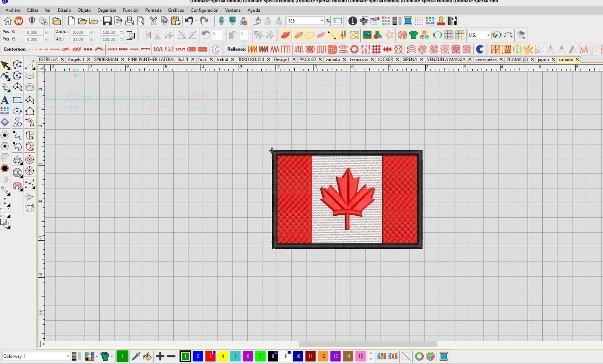603x364 pixels.
Task: Select the Ellipse shape tool
Action: pyautogui.click(x=17, y=111)
